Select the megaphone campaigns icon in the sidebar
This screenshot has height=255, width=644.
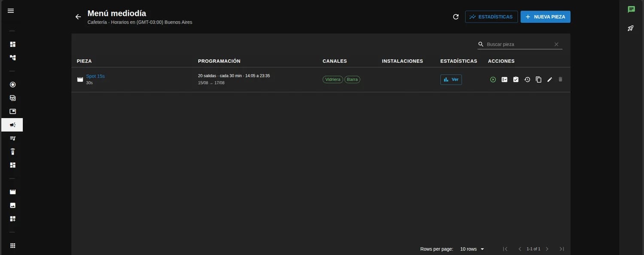pyautogui.click(x=12, y=125)
